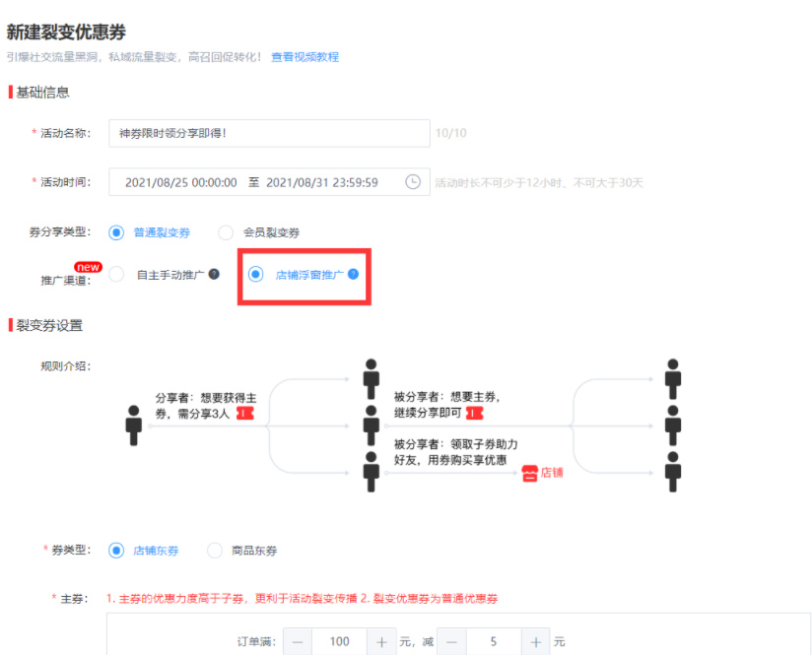Click plus to increase the 100 order threshold
The width and height of the screenshot is (812, 655).
point(380,641)
